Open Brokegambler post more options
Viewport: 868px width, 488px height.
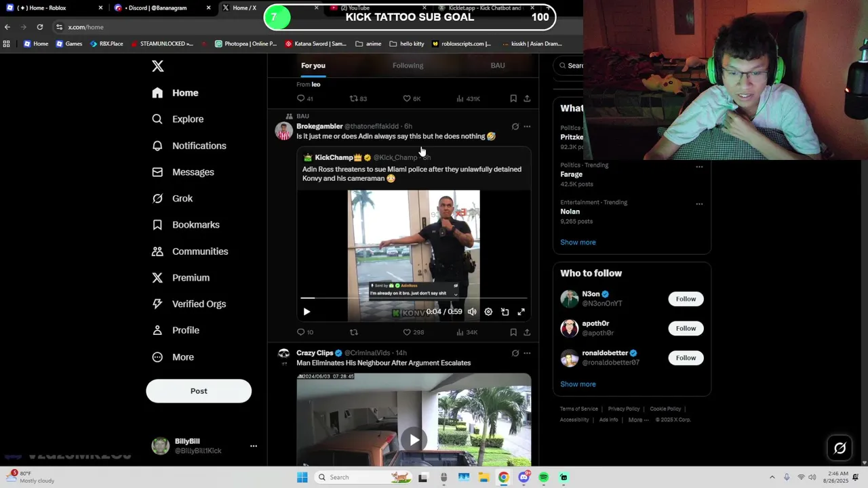(527, 127)
